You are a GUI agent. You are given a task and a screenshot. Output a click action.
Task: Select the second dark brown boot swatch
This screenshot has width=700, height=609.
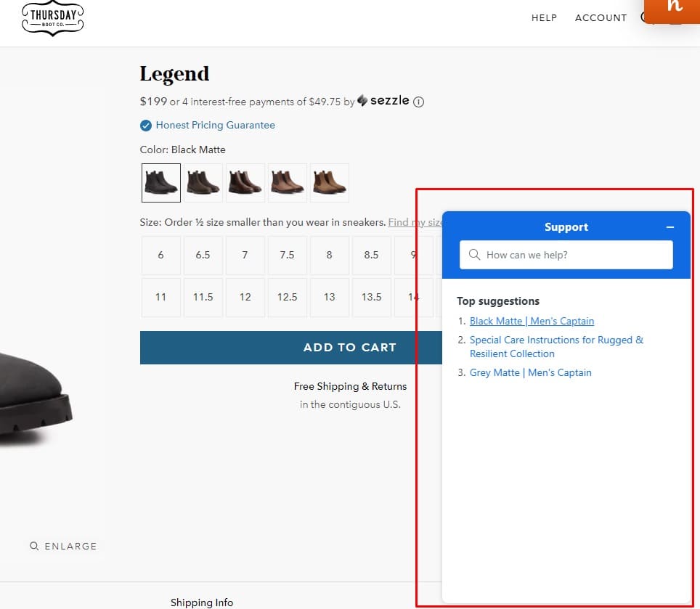(x=203, y=182)
